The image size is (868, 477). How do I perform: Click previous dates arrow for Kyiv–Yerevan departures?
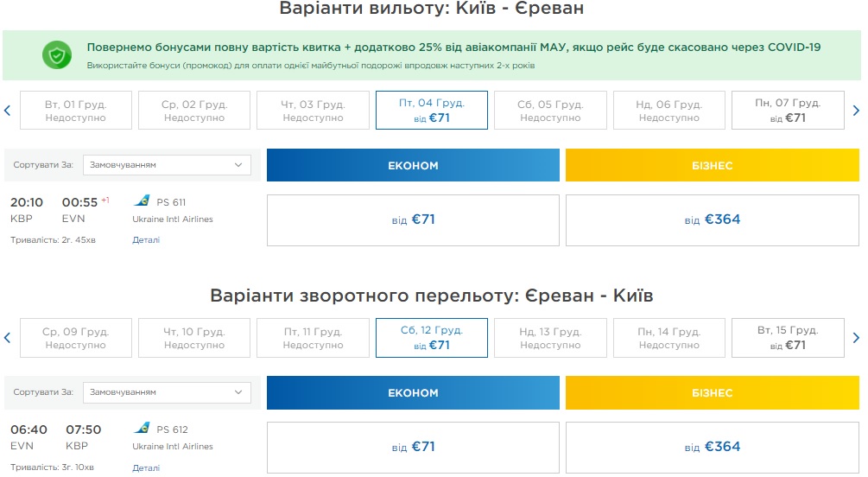point(7,110)
